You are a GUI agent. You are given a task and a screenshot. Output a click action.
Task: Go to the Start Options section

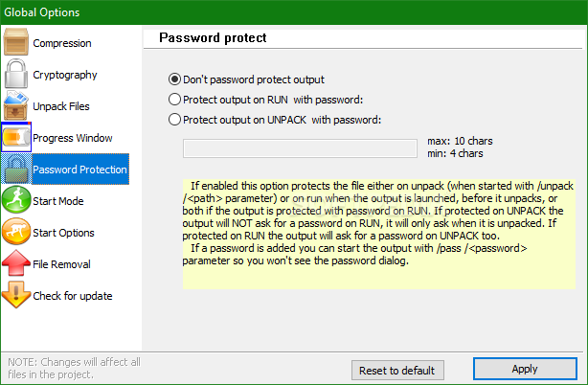click(x=63, y=233)
